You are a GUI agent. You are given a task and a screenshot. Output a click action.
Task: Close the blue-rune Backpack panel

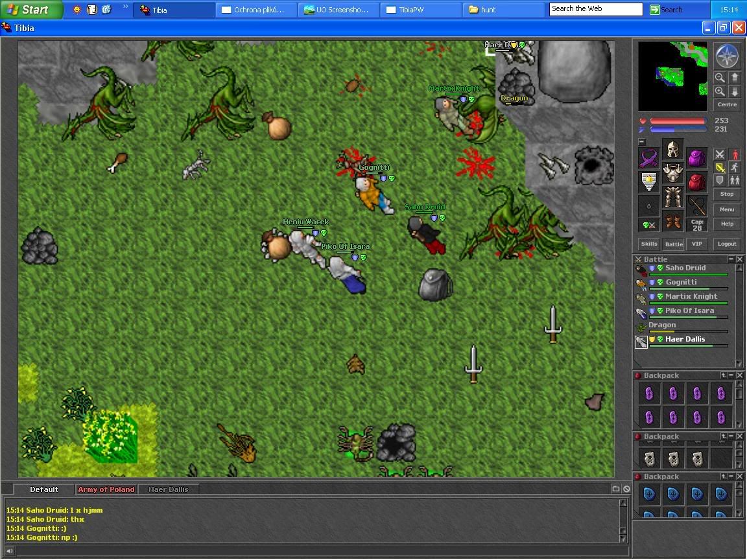tap(739, 476)
